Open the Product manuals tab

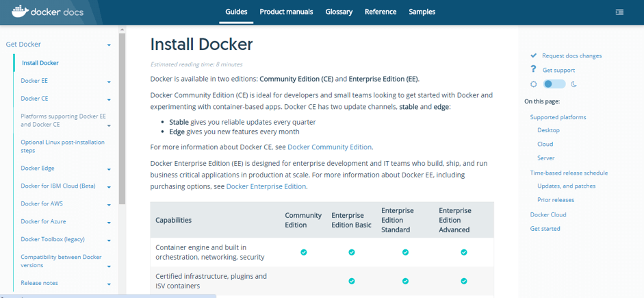tap(286, 12)
